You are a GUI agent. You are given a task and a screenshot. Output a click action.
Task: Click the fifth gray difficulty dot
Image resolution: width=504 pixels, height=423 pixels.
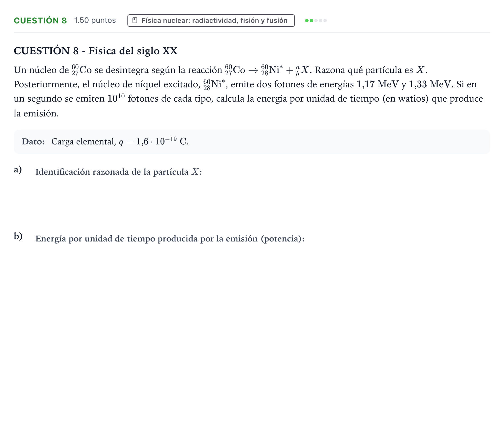[325, 21]
